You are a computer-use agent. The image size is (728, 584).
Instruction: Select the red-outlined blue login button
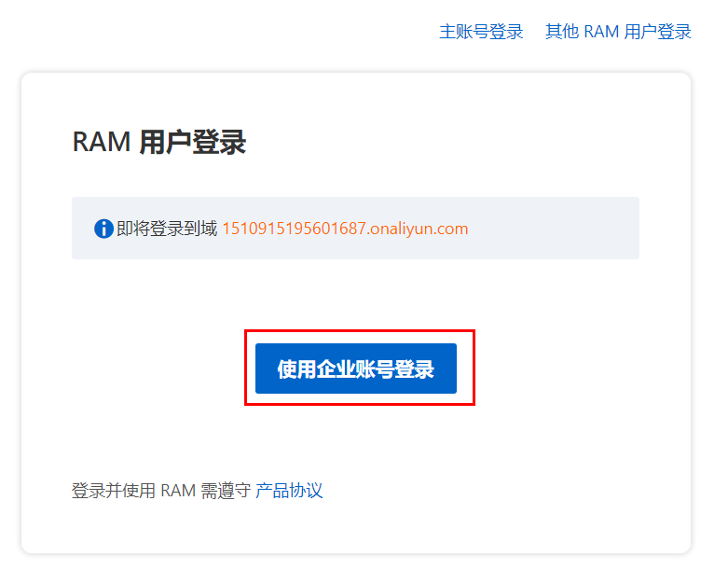[356, 368]
